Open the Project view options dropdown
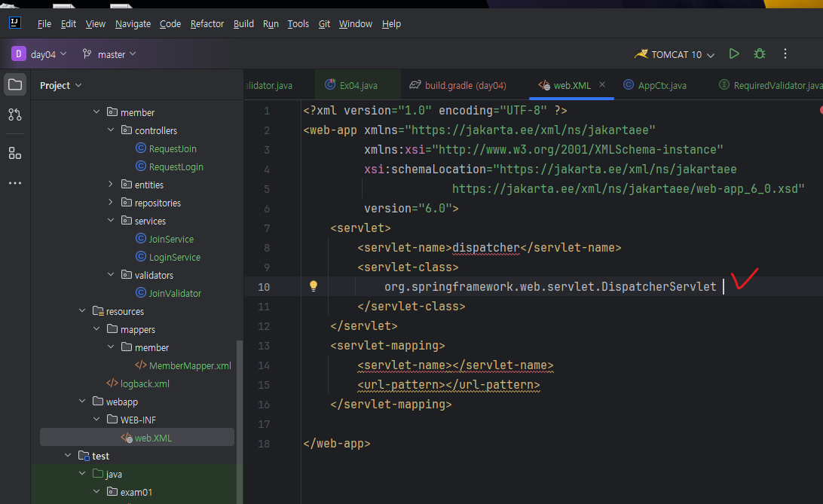Image resolution: width=823 pixels, height=504 pixels. click(x=78, y=85)
